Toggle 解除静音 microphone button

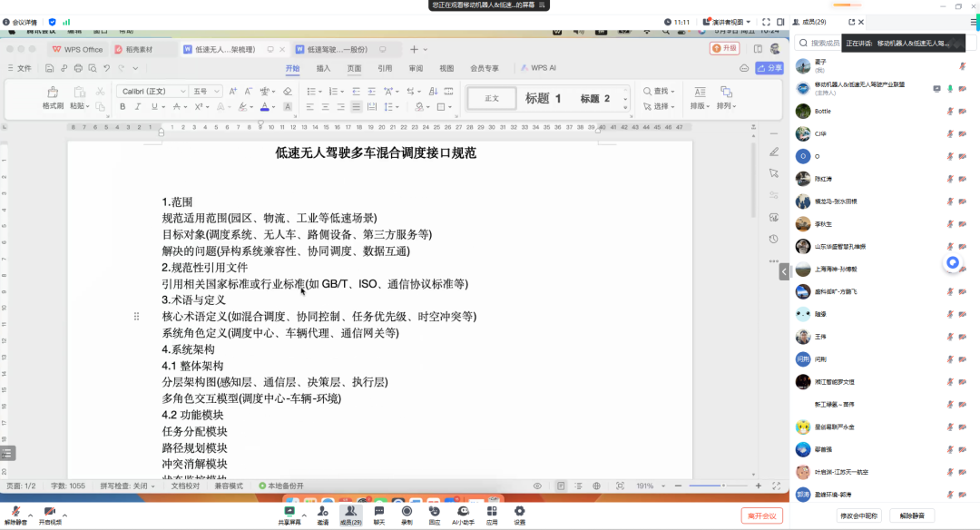[x=14, y=514]
